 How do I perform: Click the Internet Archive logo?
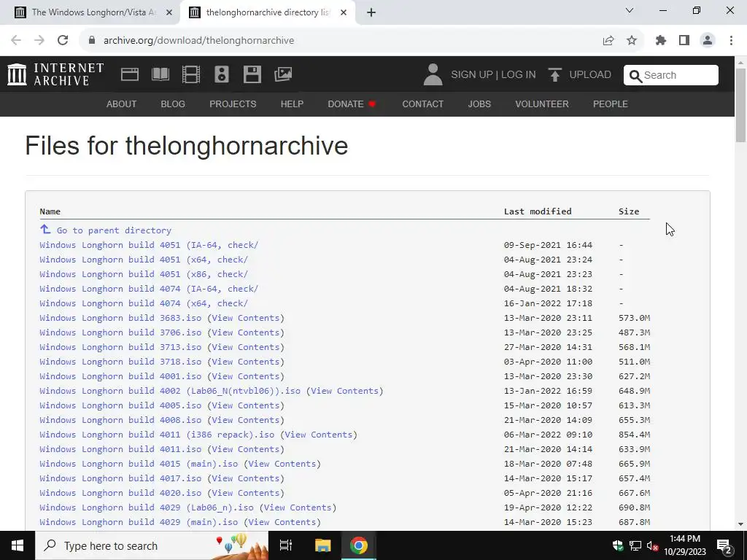click(55, 74)
